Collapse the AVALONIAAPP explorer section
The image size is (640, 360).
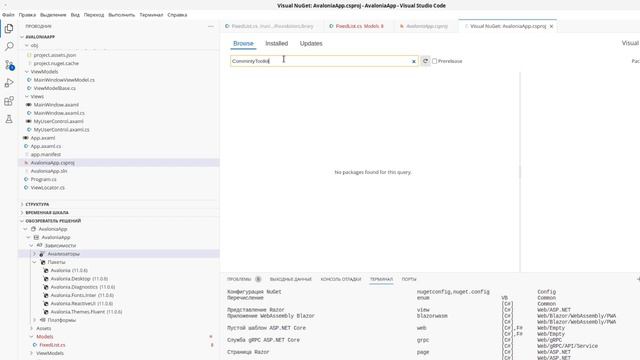[40, 37]
